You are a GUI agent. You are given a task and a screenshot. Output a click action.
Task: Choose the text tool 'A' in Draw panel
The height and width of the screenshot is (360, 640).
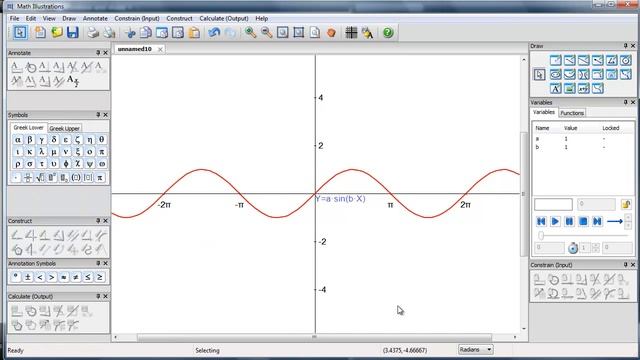point(556,88)
